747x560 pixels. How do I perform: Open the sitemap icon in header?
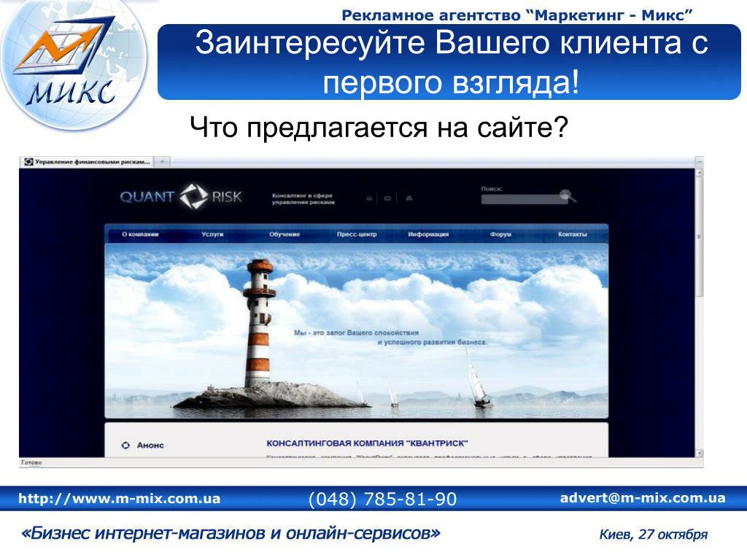(409, 198)
